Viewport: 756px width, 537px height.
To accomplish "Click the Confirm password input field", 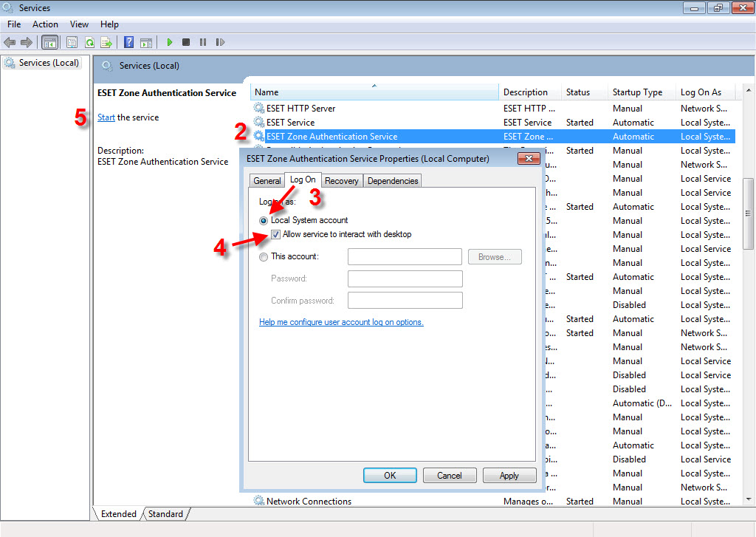I will (405, 300).
